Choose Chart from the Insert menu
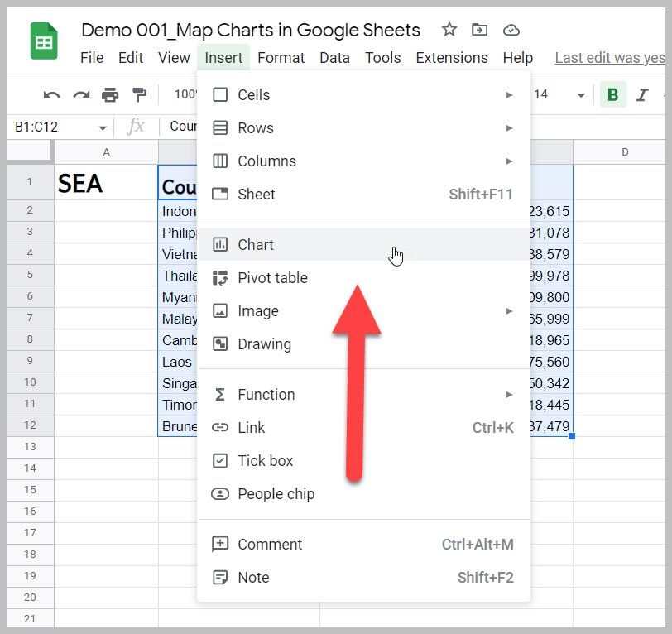The height and width of the screenshot is (634, 672). coord(364,245)
